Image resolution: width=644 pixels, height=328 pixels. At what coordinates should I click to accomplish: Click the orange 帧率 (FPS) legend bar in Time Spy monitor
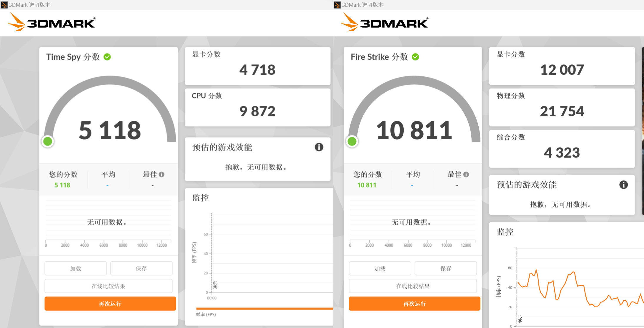264,309
